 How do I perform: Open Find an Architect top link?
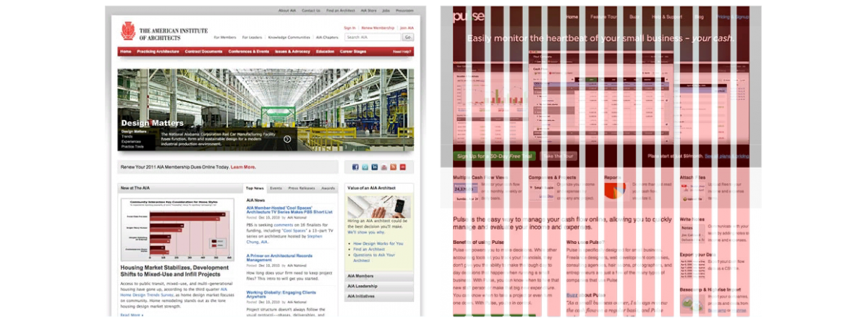point(341,11)
